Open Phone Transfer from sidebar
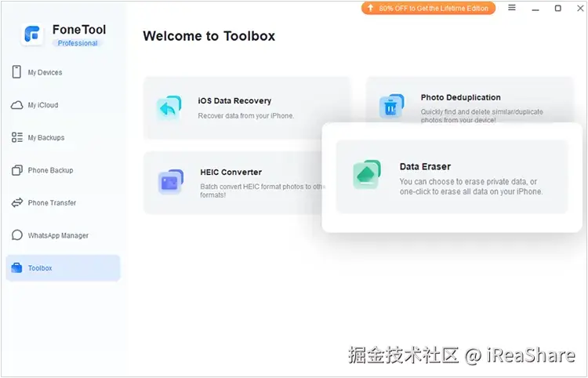Screen dimensions: 588x378 tap(63, 203)
